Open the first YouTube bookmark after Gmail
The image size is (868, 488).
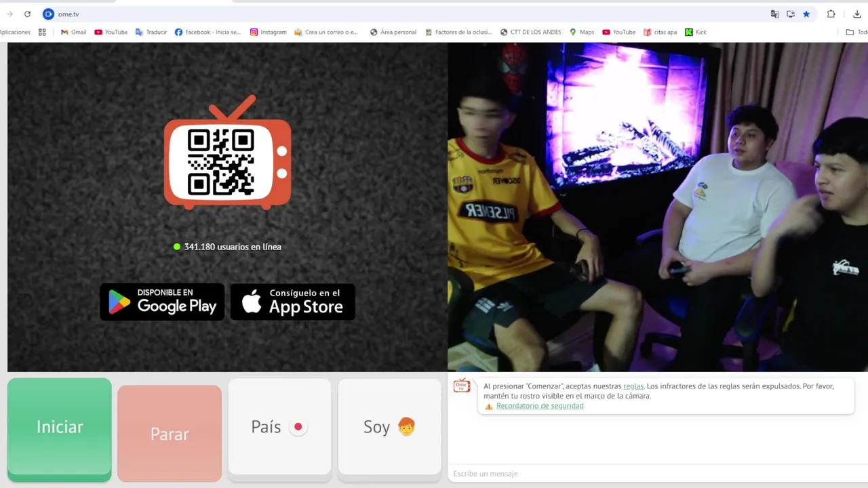[111, 32]
